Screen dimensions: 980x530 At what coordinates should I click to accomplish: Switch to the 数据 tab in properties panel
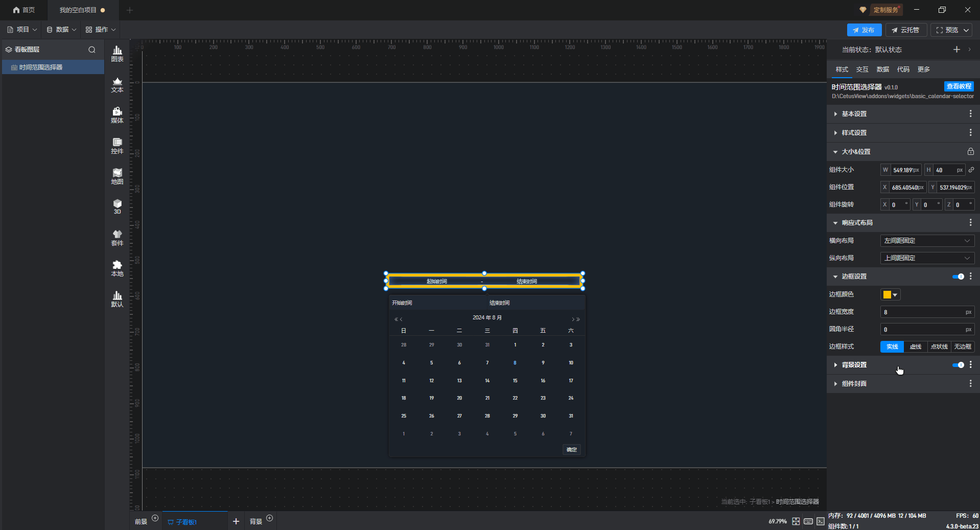[882, 70]
